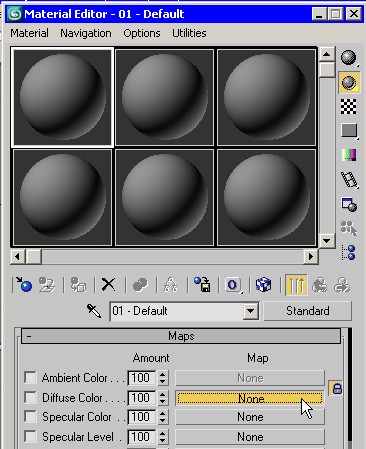Screen dimensions: 366x449
Task: Click the Ambient Color amount spinner
Action: 162,378
